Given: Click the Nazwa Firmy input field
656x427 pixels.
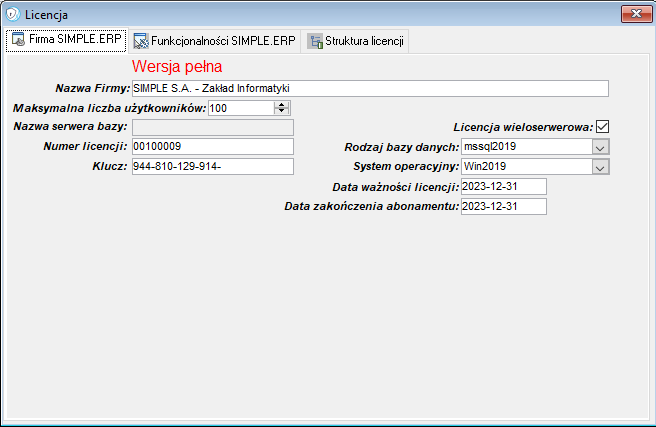Looking at the screenshot, I should point(370,89).
